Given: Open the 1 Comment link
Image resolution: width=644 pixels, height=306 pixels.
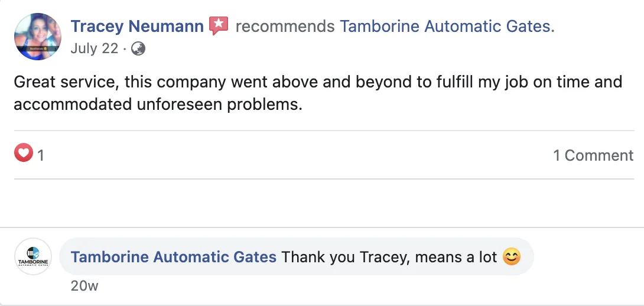Looking at the screenshot, I should click(593, 155).
